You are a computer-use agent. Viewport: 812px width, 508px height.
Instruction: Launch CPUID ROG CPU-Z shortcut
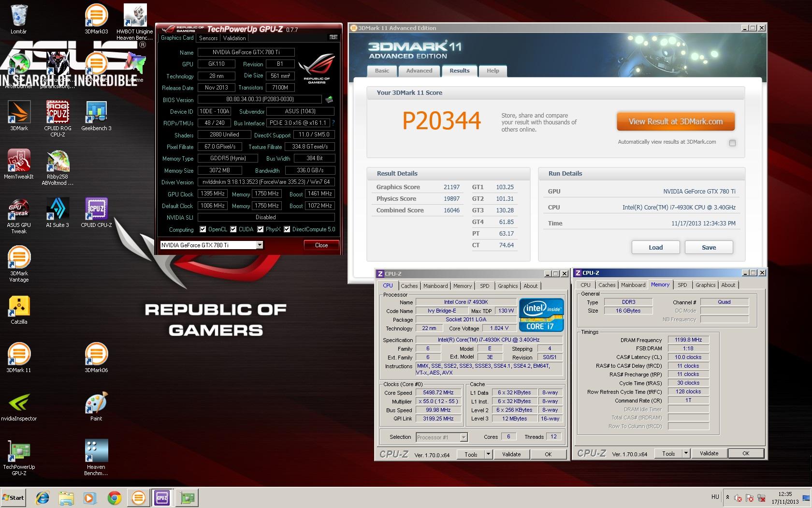pyautogui.click(x=58, y=119)
